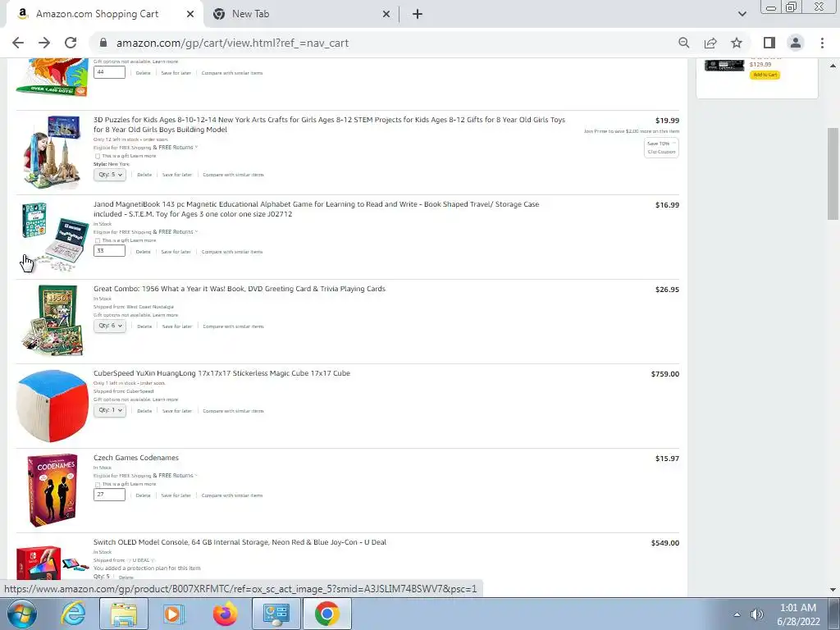
Task: Open the Czech Games Codenames title
Action: [x=136, y=458]
